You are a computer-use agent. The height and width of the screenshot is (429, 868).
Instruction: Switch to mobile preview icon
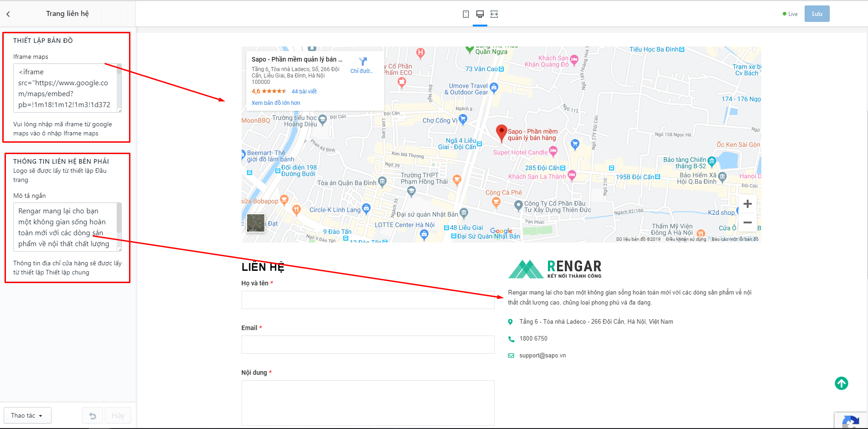coord(466,14)
